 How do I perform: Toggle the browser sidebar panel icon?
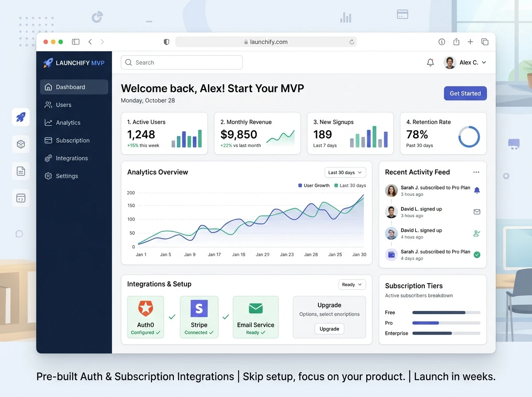[76, 42]
